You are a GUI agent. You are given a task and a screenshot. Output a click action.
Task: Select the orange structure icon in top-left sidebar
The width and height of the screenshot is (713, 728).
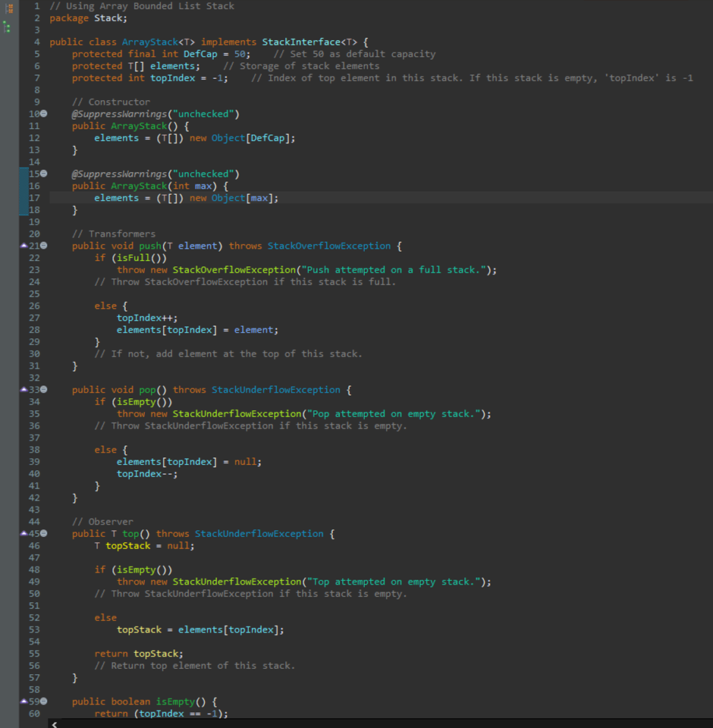pyautogui.click(x=8, y=9)
